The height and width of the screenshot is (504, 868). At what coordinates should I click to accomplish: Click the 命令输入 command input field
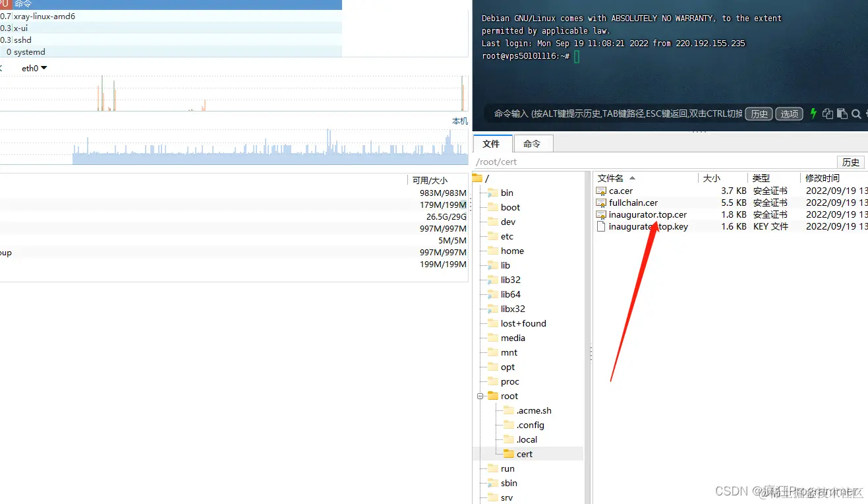pyautogui.click(x=618, y=113)
